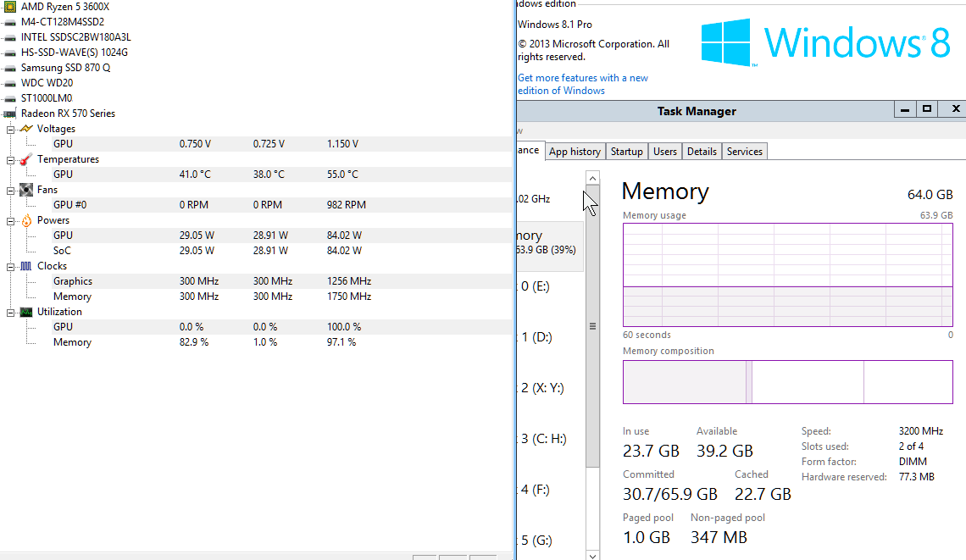Image resolution: width=966 pixels, height=560 pixels.
Task: Collapse the Powers tree node
Action: pos(10,221)
